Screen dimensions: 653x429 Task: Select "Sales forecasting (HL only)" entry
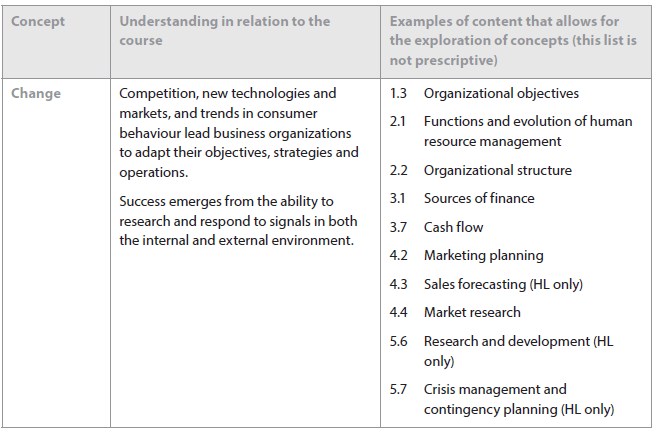(503, 284)
